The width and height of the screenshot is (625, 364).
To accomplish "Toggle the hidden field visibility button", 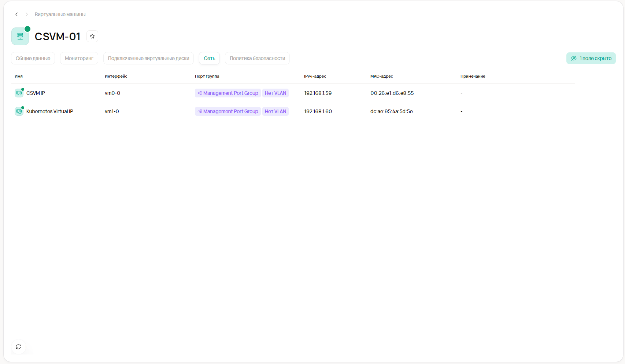I will 591,58.
